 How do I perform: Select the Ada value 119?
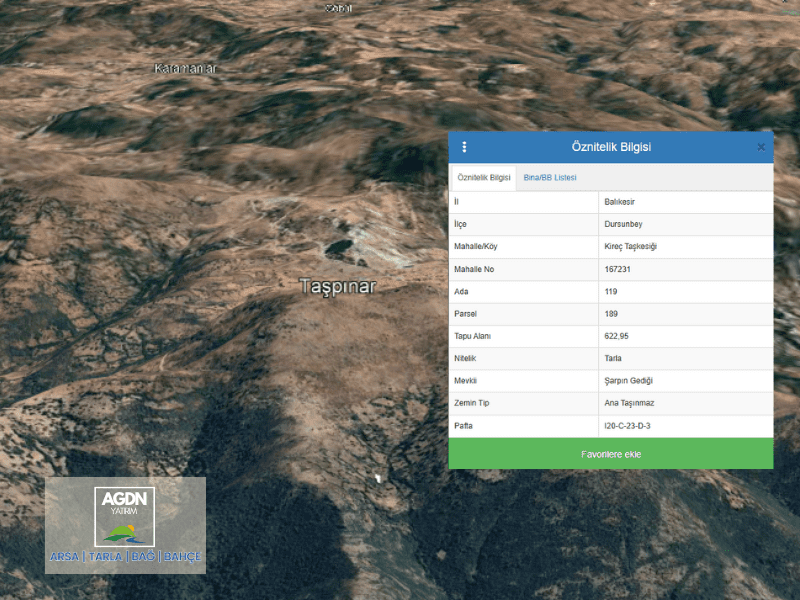click(x=611, y=292)
